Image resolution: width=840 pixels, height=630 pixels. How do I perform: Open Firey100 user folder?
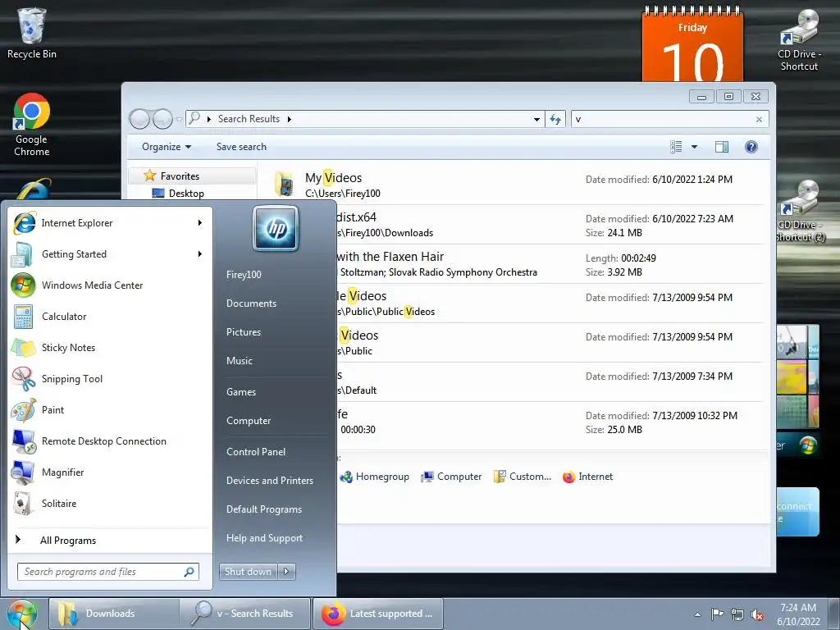tap(244, 274)
